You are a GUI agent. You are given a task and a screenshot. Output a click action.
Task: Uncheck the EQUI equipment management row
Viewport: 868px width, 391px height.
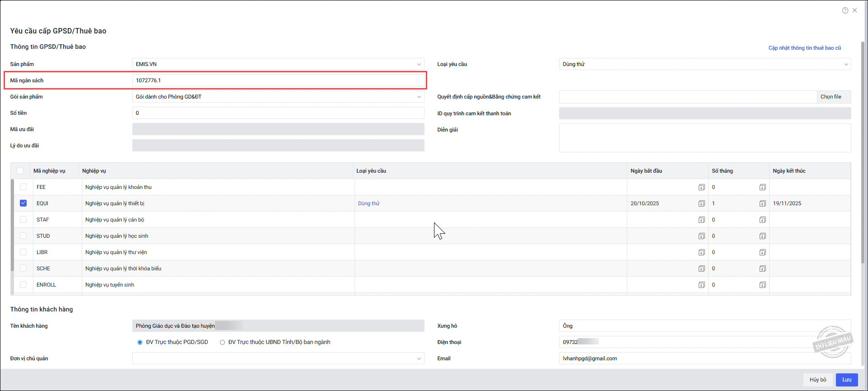click(x=23, y=203)
